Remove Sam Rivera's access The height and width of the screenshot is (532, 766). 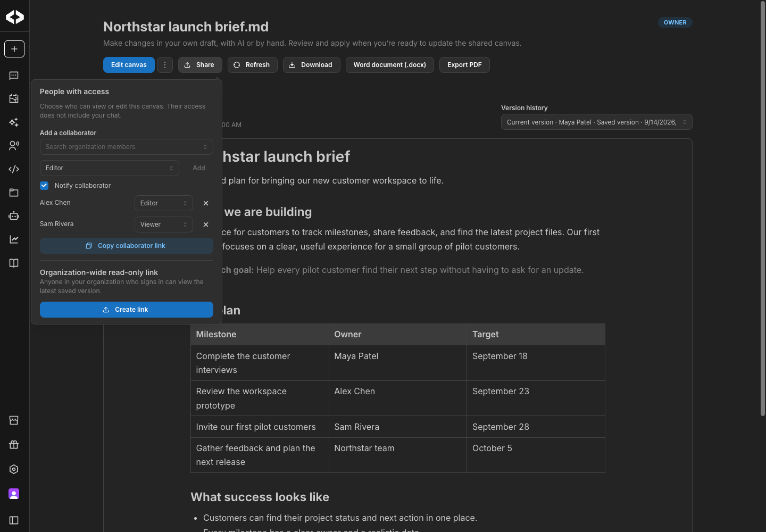206,225
